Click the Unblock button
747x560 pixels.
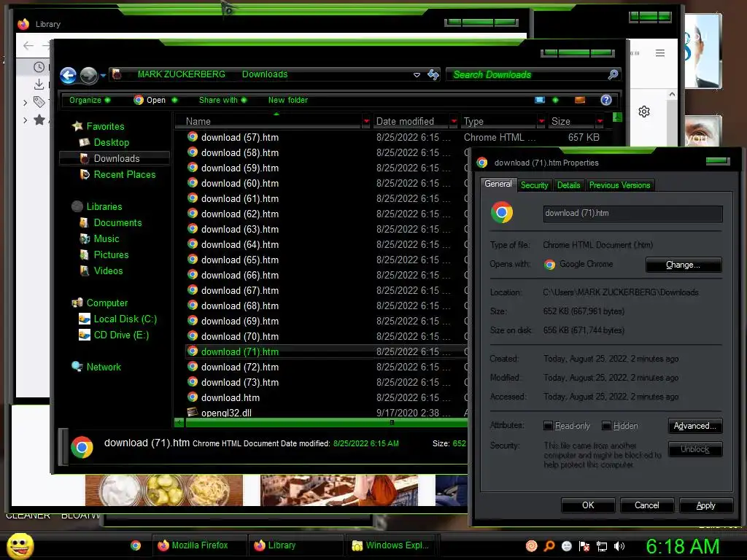pos(694,449)
